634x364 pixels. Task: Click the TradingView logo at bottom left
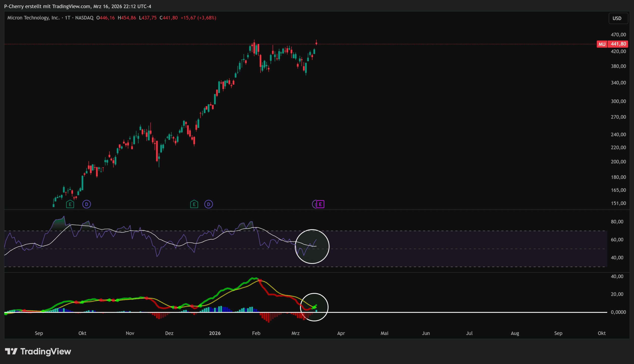point(38,351)
